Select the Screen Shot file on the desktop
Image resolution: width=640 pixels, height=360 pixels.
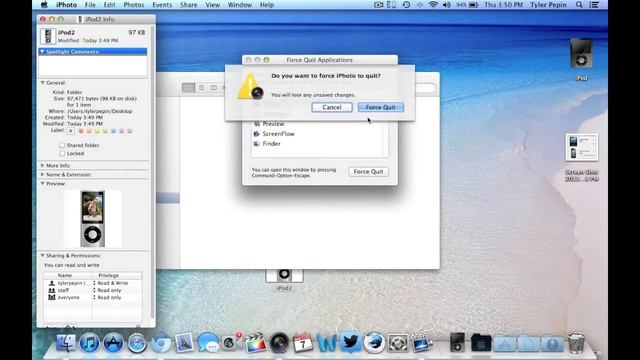(582, 147)
